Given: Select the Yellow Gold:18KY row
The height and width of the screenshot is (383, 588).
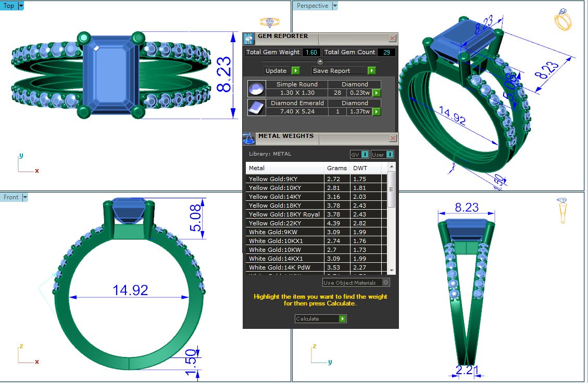Looking at the screenshot, I should pos(285,206).
